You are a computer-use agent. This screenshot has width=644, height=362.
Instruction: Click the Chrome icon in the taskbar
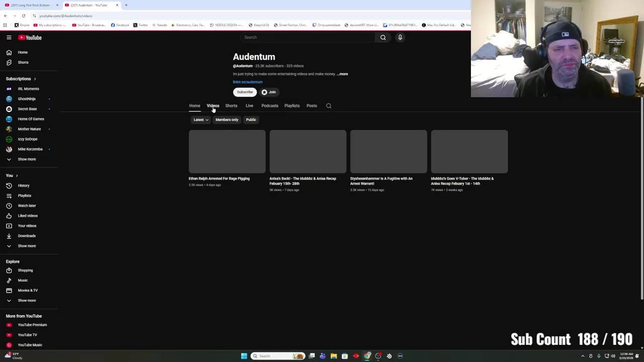click(367, 356)
